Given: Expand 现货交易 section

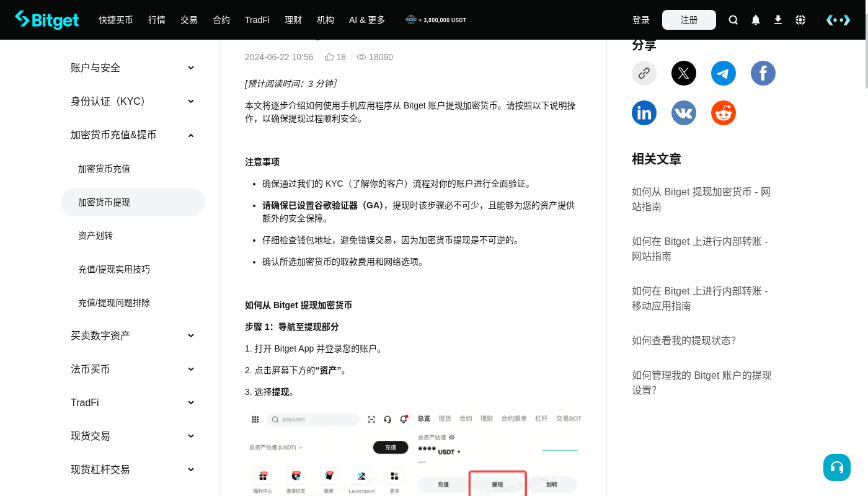Looking at the screenshot, I should click(x=133, y=436).
